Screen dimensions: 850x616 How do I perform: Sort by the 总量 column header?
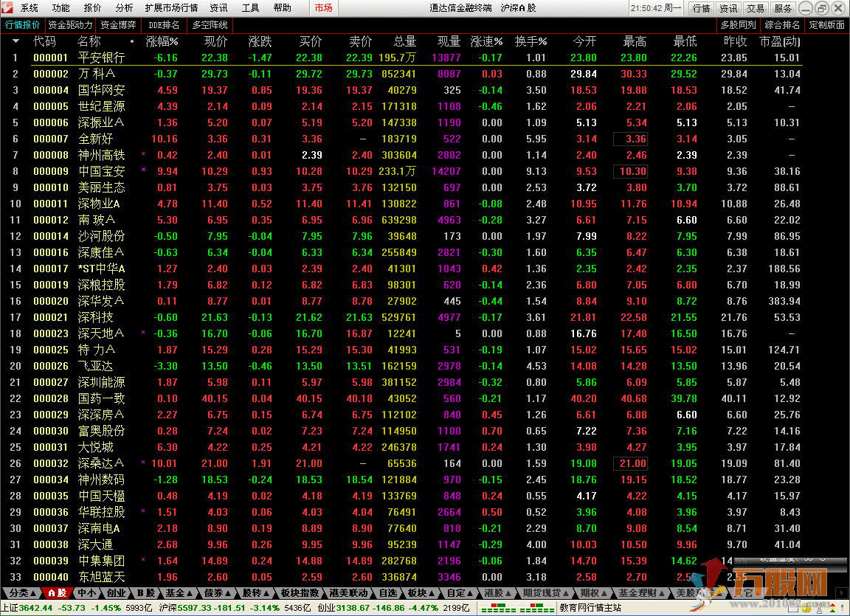[405, 41]
